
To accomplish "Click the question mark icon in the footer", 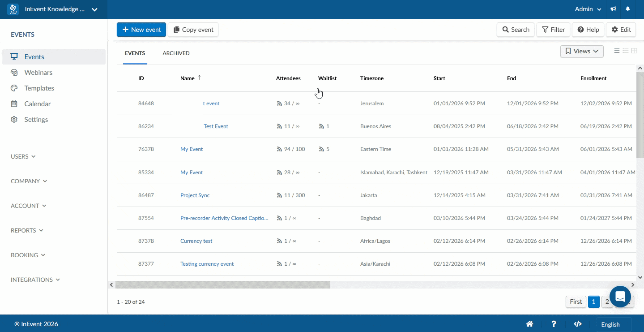I will point(554,324).
